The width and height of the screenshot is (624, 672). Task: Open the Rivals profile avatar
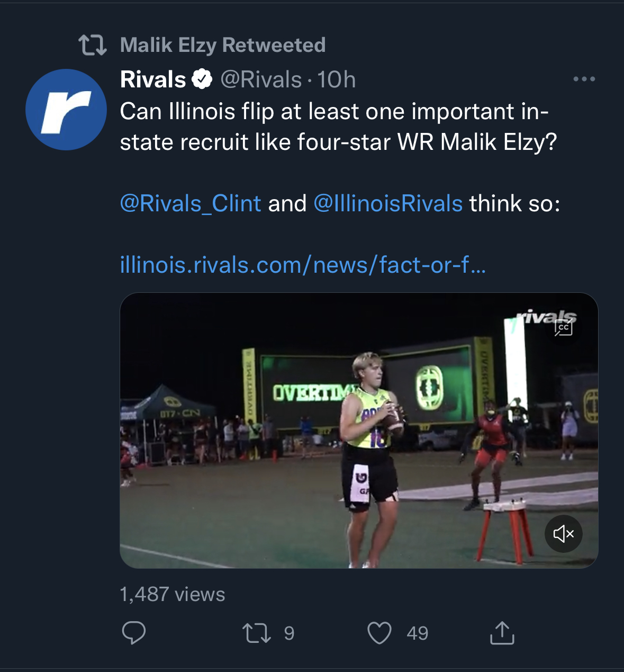[x=66, y=110]
